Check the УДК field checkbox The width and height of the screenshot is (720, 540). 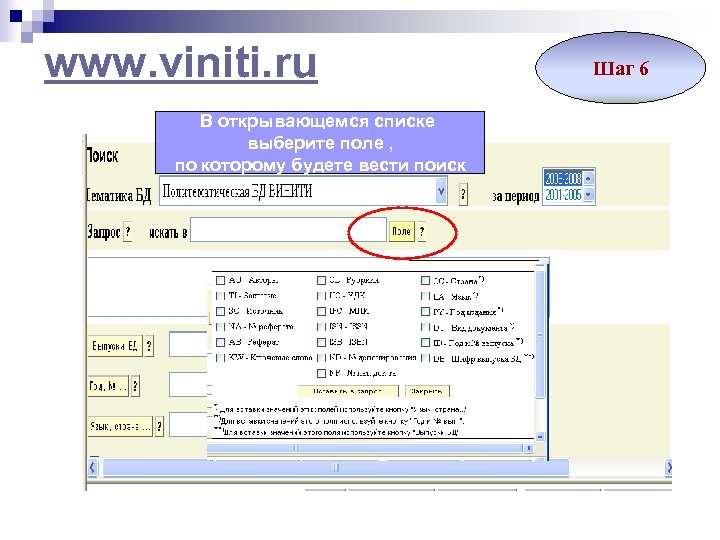[321, 295]
